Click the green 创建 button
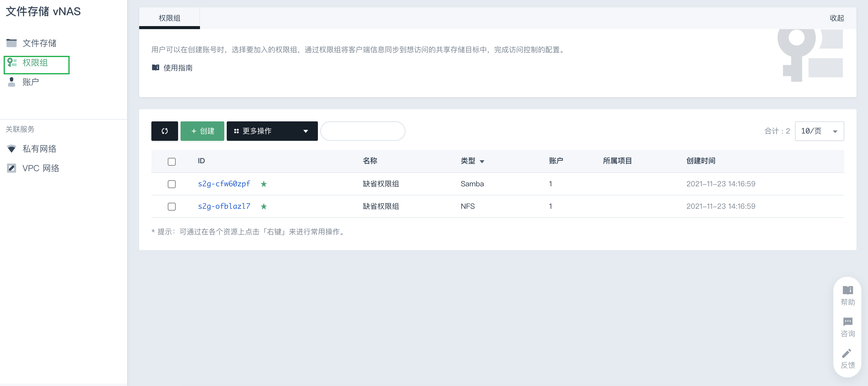Image resolution: width=868 pixels, height=386 pixels. pos(202,131)
